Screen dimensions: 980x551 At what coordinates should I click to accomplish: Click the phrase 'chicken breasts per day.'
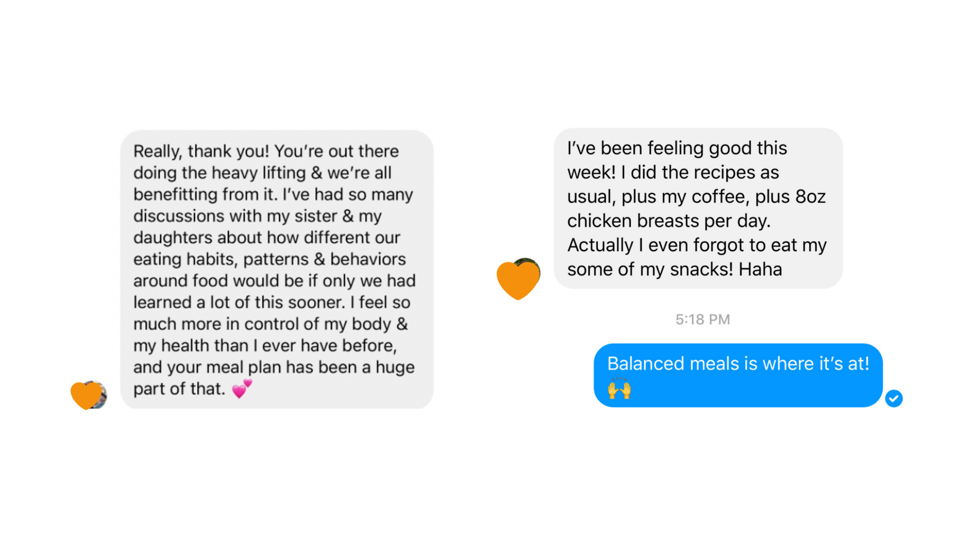[x=669, y=221]
